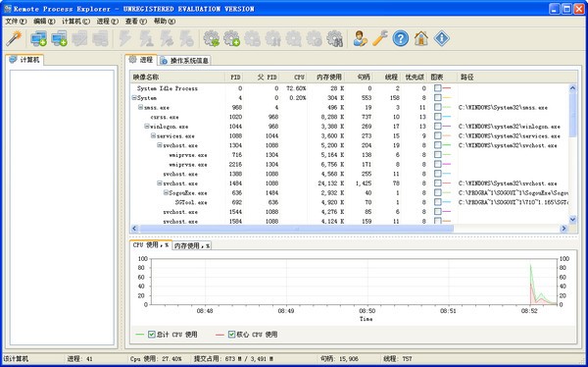Collapse the System process tree node

(x=134, y=98)
